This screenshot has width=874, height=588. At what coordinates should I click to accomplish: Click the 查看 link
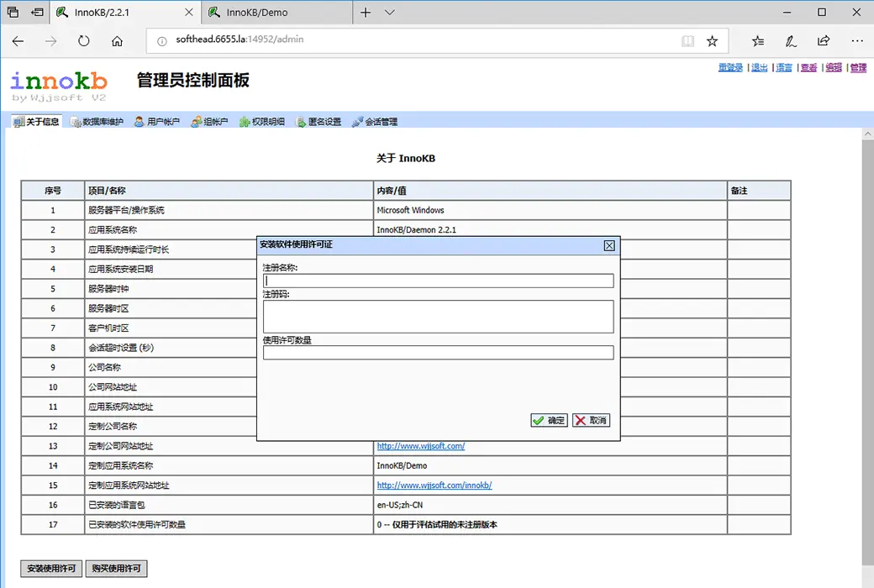pyautogui.click(x=808, y=67)
